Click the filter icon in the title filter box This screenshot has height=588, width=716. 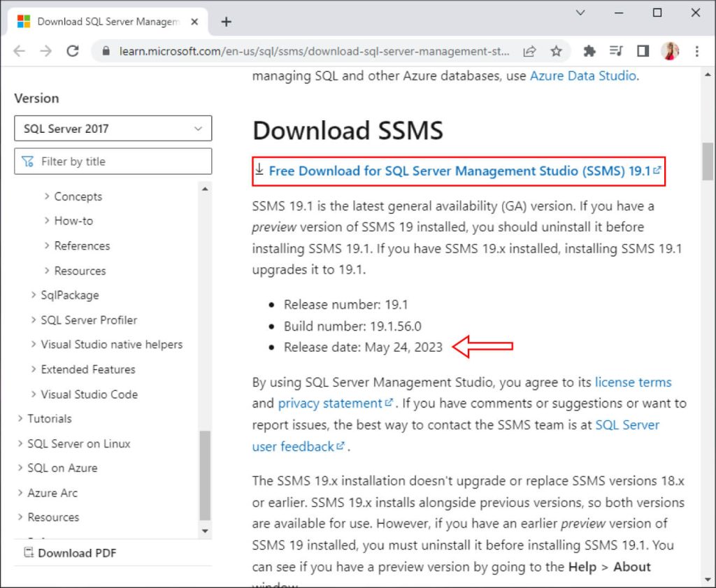(28, 161)
